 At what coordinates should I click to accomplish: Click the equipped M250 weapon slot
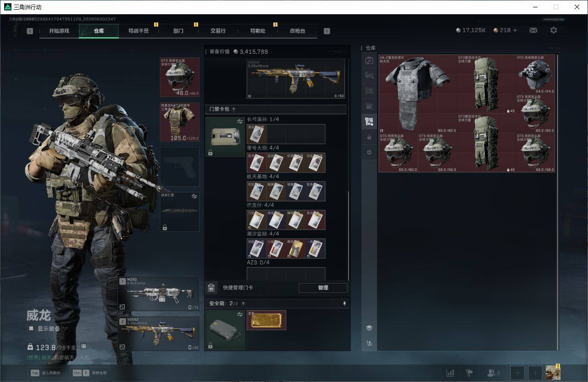click(x=159, y=294)
